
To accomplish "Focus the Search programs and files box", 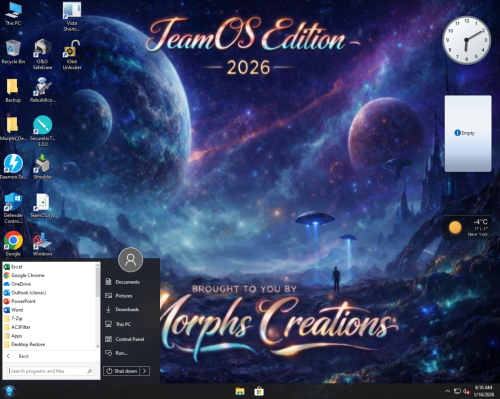I will [x=51, y=371].
